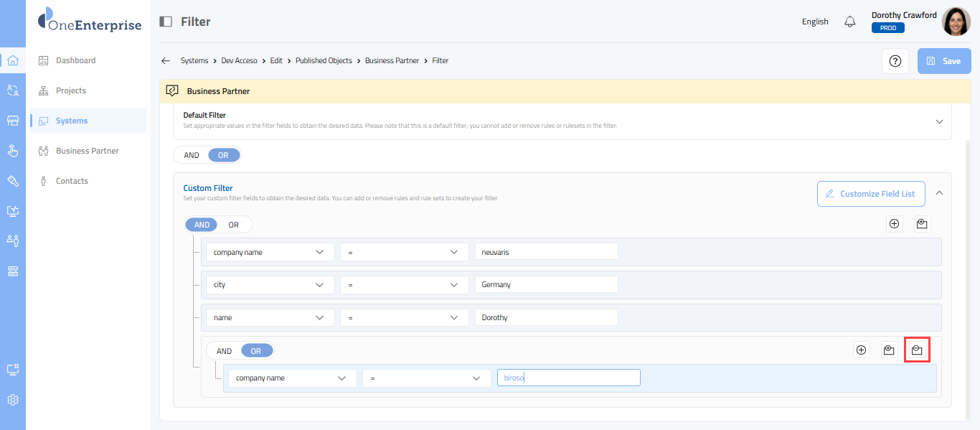Go to Dashboard in sidebar menu
Screen dimensions: 980x430
click(x=75, y=60)
